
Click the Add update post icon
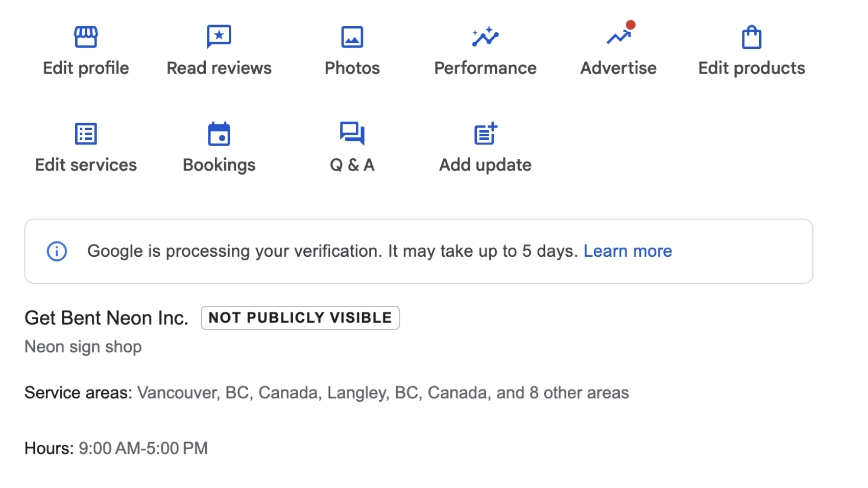pos(485,134)
